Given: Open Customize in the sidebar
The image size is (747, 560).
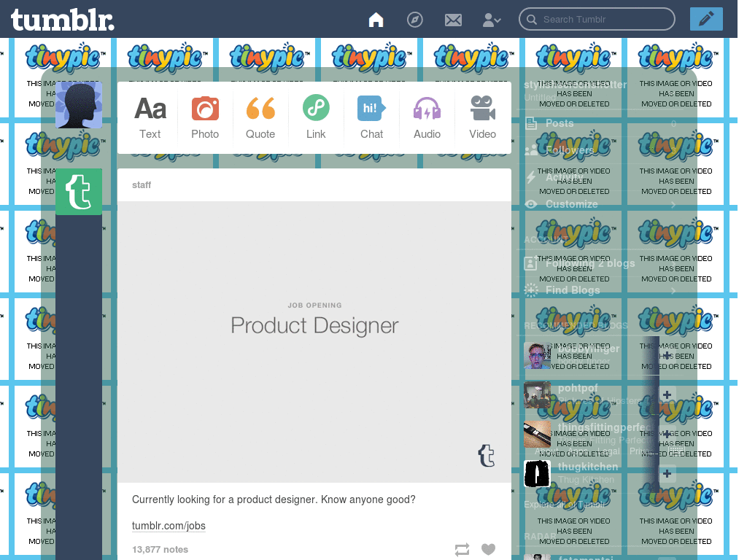Looking at the screenshot, I should 600,204.
